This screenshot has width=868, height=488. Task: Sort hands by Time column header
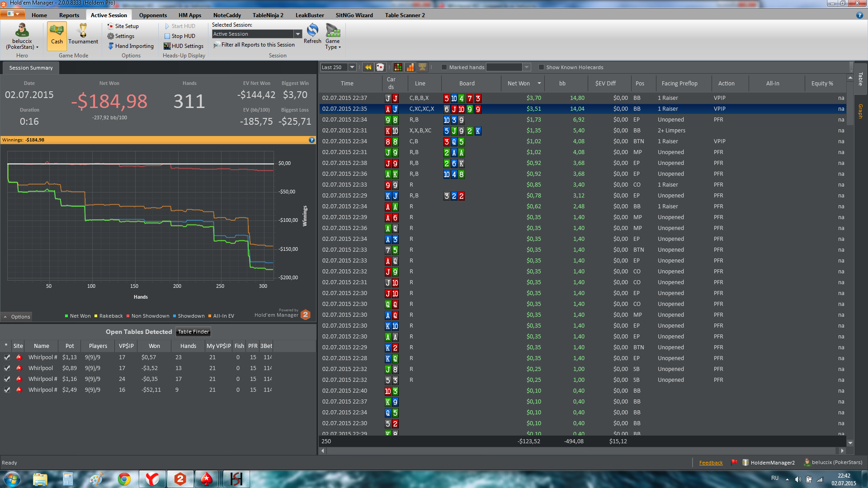point(347,84)
